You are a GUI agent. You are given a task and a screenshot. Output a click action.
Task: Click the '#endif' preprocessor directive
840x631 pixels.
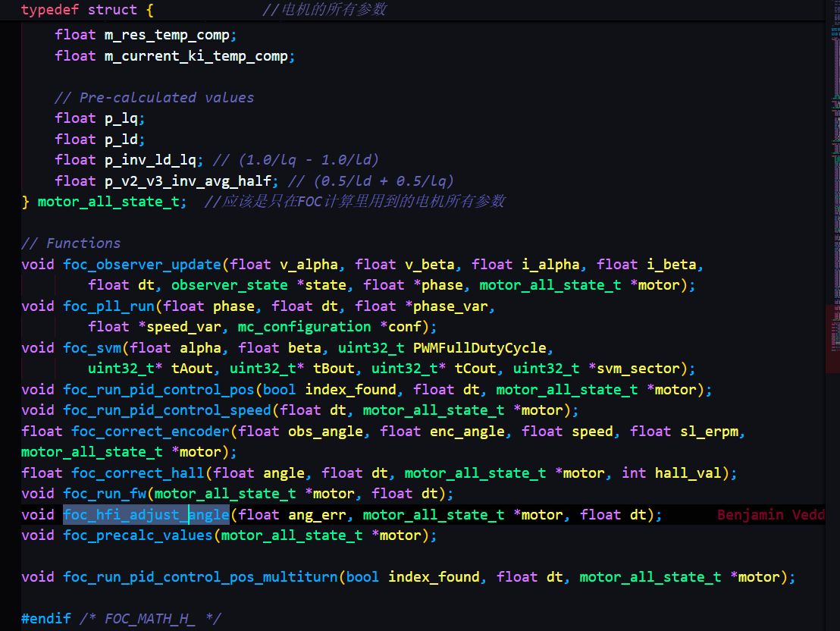coord(46,619)
